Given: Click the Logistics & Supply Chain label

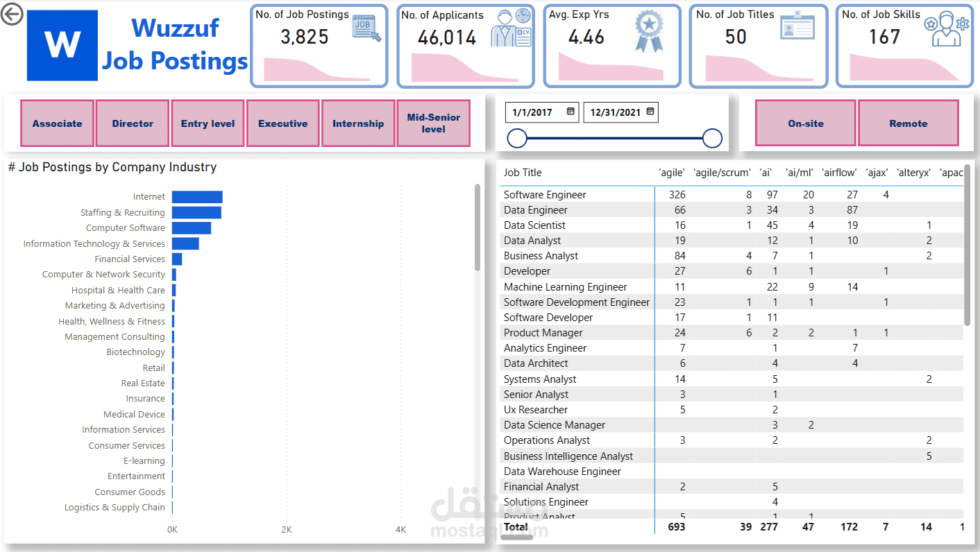Looking at the screenshot, I should 115,508.
